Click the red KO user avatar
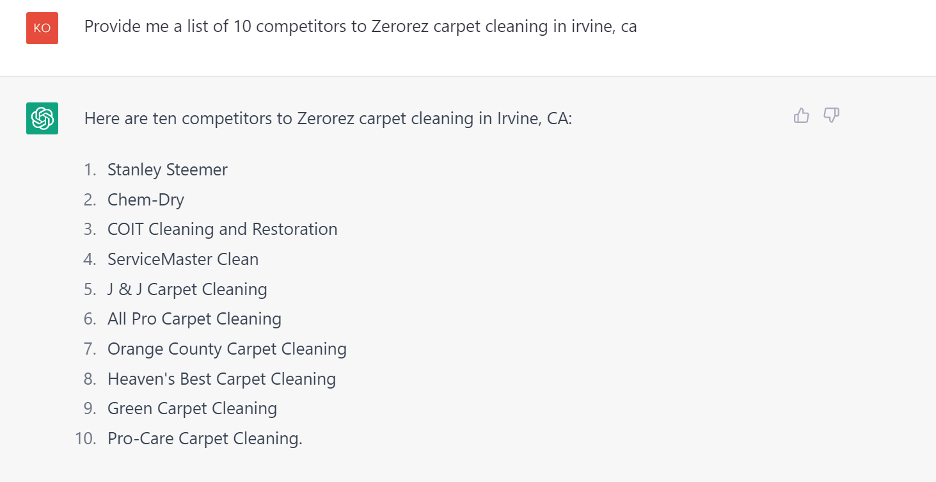 pyautogui.click(x=42, y=27)
